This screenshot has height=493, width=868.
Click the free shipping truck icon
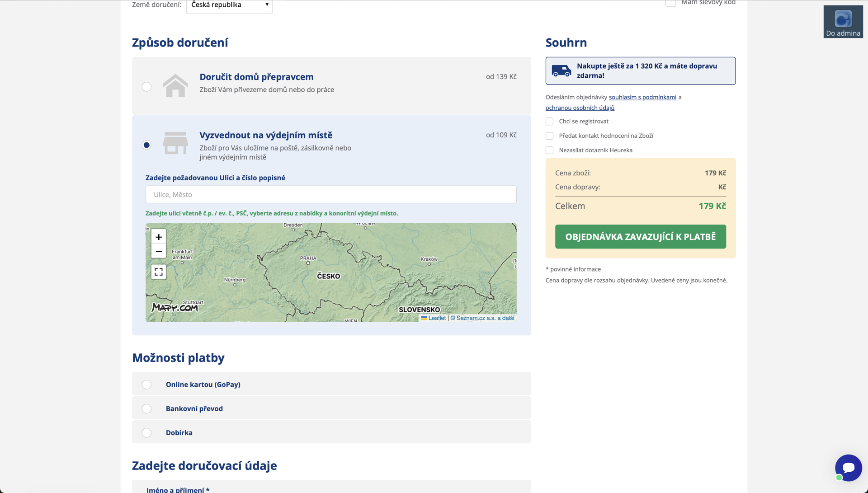click(x=561, y=71)
